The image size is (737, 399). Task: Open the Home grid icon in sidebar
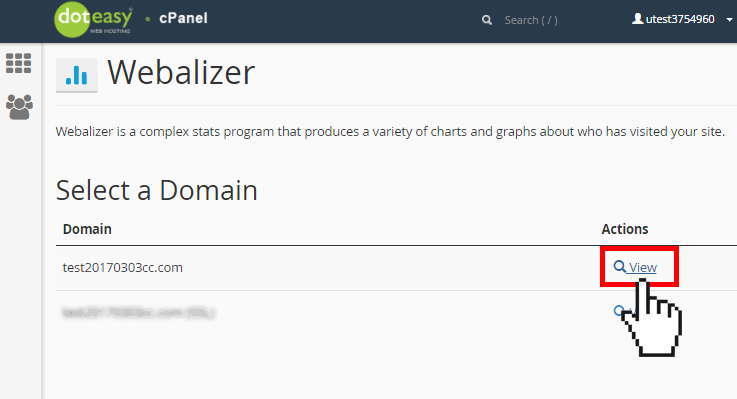click(19, 63)
